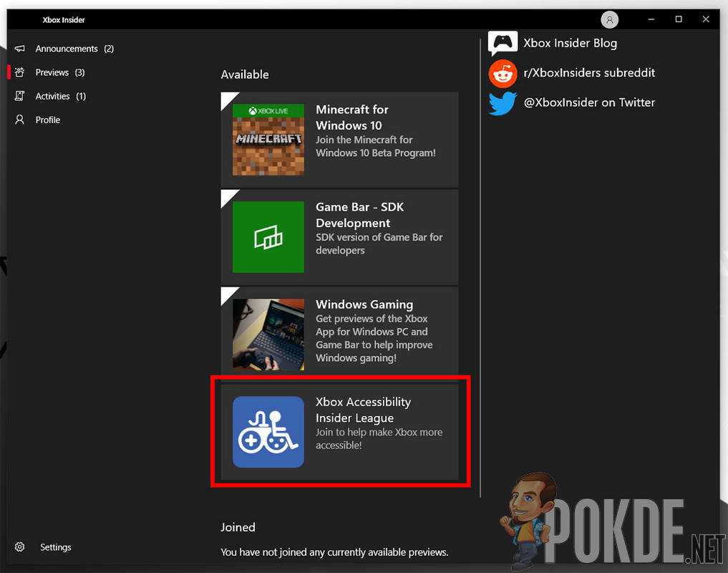Open the Minecraft for Windows 10 title
The width and height of the screenshot is (728, 573).
coord(352,117)
